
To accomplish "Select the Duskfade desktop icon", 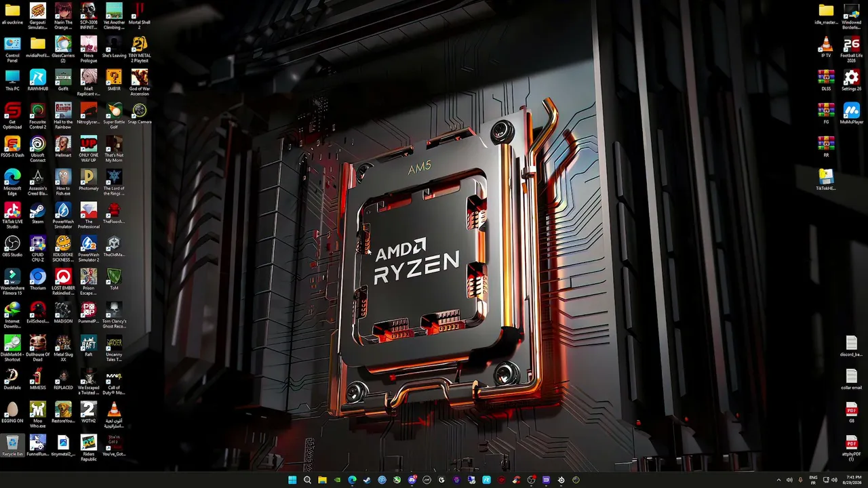I will pos(12,379).
